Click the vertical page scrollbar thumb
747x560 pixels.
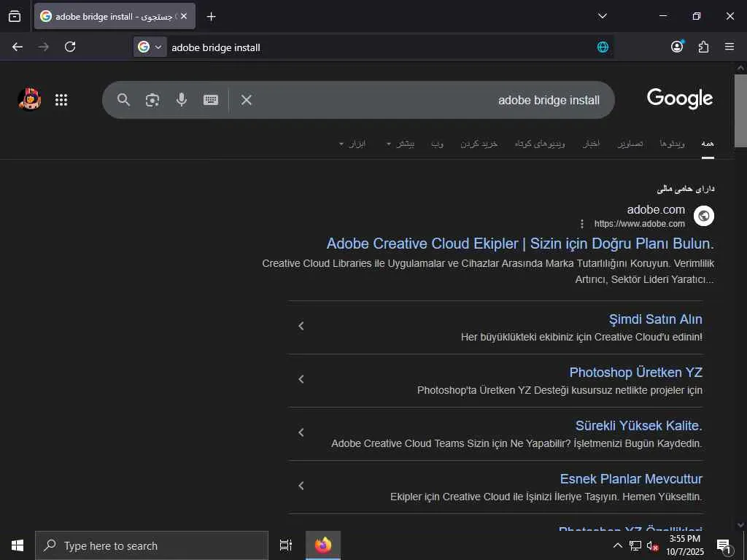740,112
